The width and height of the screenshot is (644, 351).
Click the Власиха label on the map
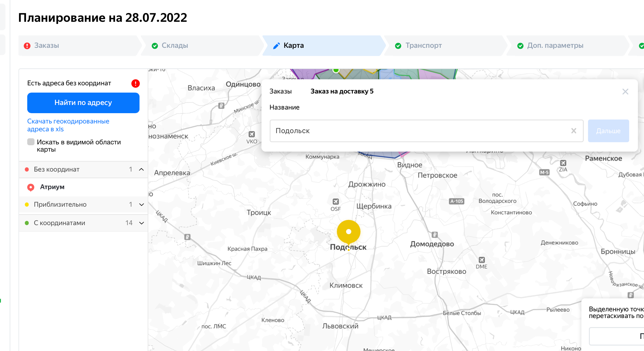[x=201, y=88]
